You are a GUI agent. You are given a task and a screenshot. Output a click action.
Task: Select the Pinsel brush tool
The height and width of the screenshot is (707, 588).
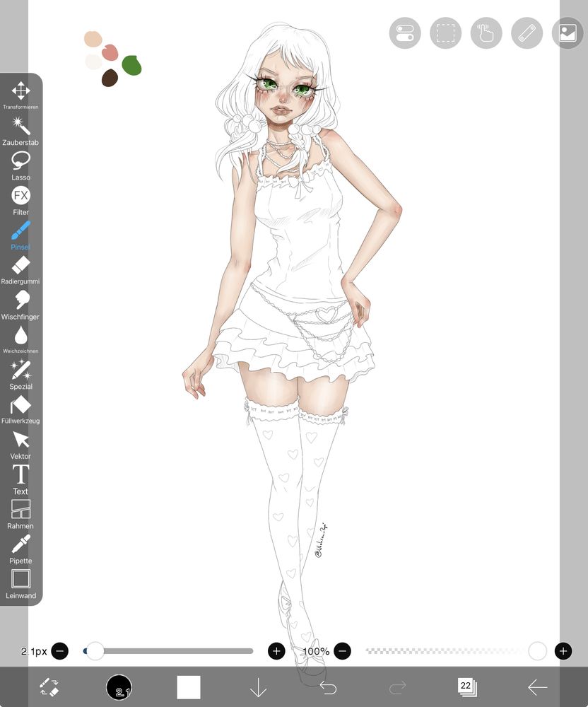[x=20, y=235]
